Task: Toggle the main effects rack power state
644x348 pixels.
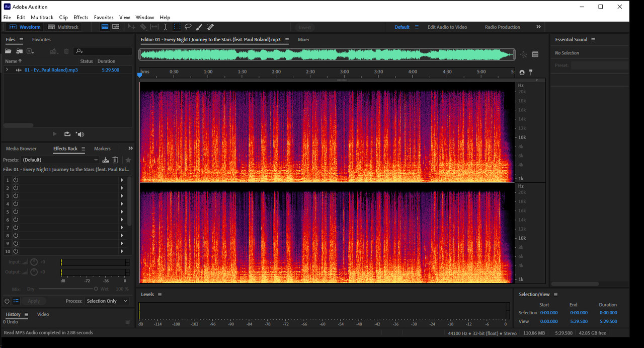Action: point(7,301)
